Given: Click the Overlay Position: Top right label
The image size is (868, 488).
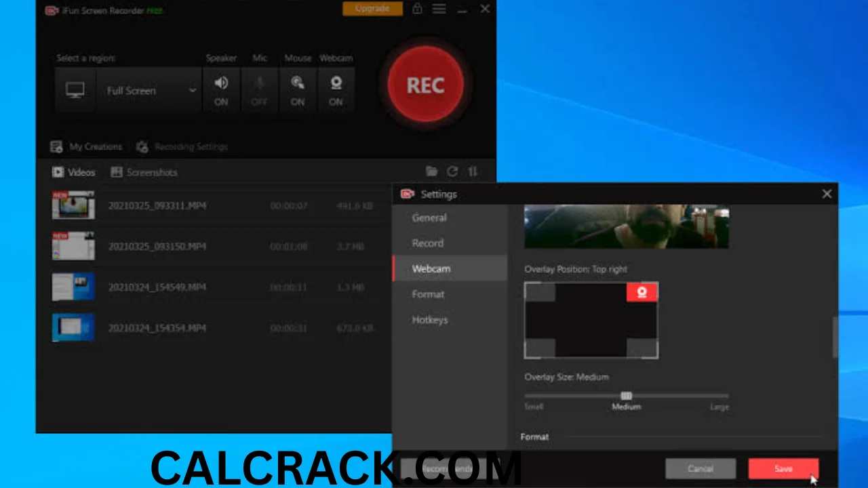Looking at the screenshot, I should click(575, 269).
